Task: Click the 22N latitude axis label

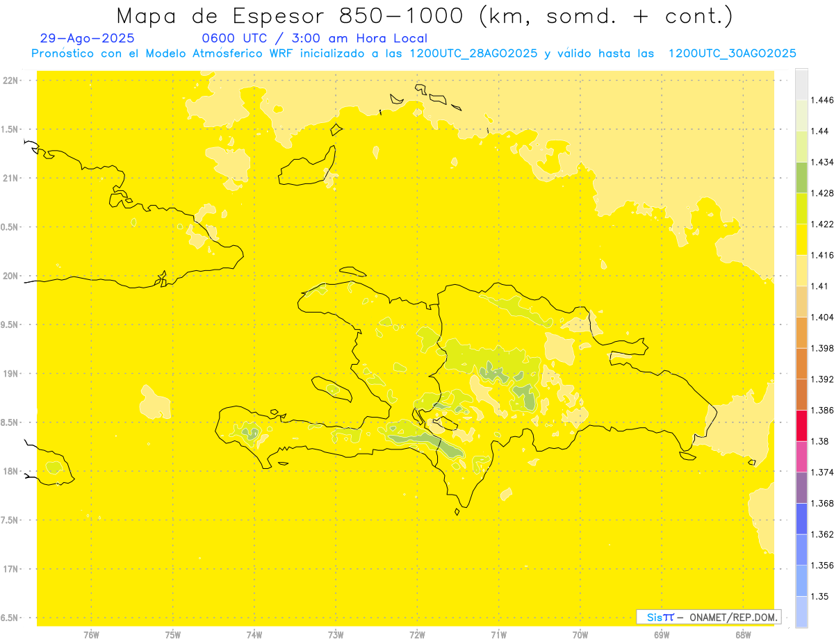Action: coord(10,80)
